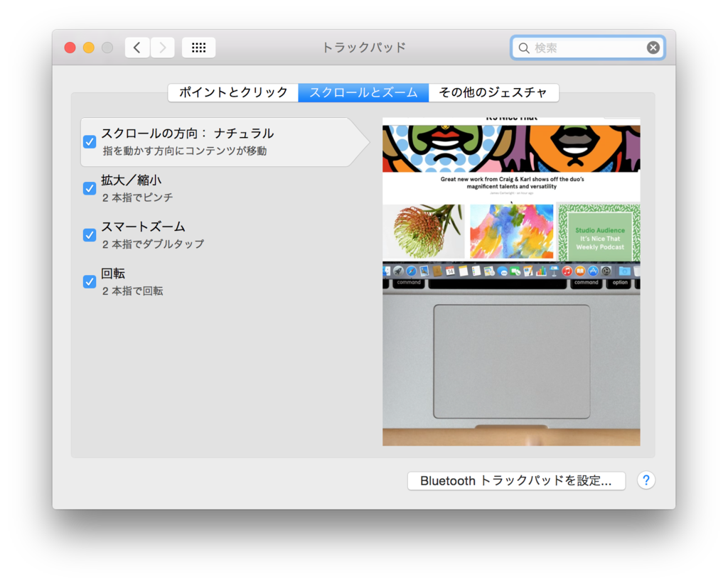The width and height of the screenshot is (728, 584).
Task: Click the trackpad gesture preview video
Action: pyautogui.click(x=511, y=281)
